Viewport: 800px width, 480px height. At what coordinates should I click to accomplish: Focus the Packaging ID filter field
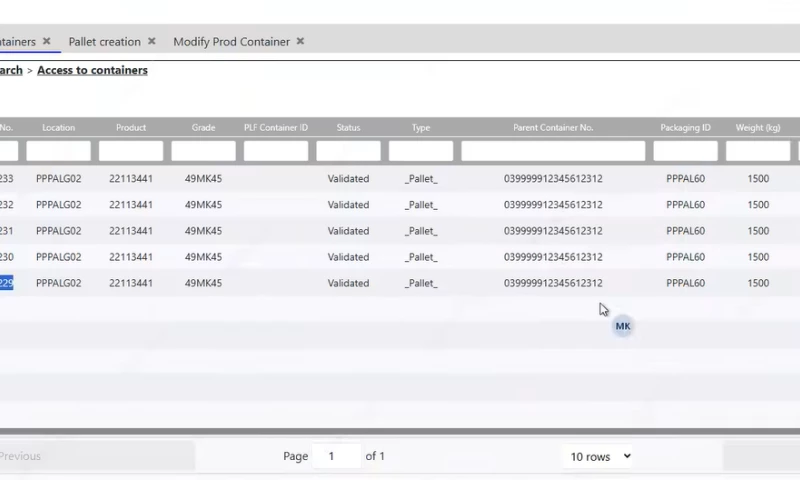(685, 151)
